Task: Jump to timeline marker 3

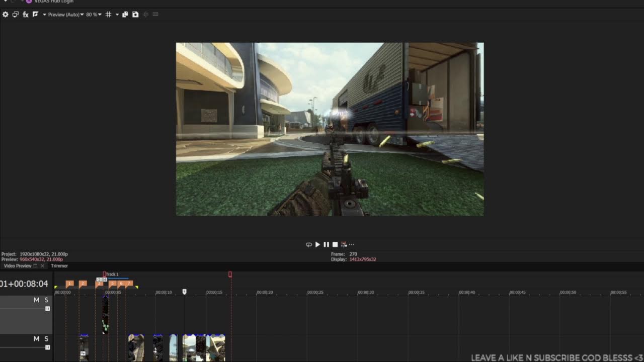Action: [100, 284]
